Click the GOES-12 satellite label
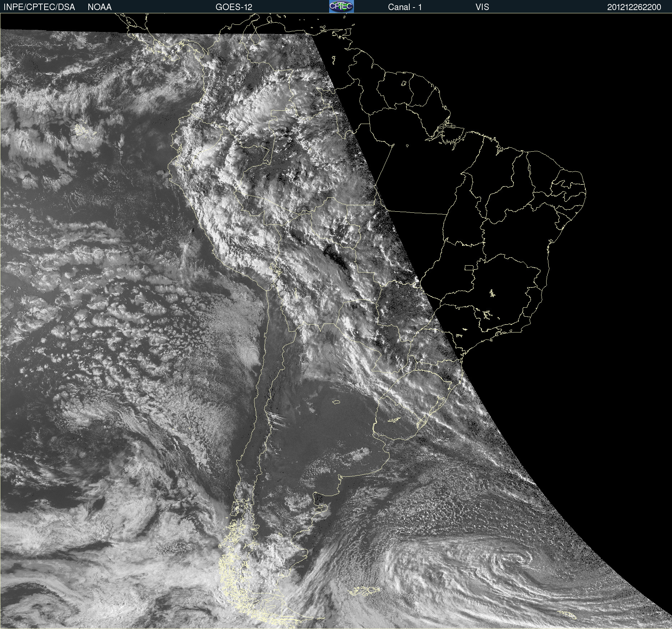The image size is (672, 629). [234, 7]
